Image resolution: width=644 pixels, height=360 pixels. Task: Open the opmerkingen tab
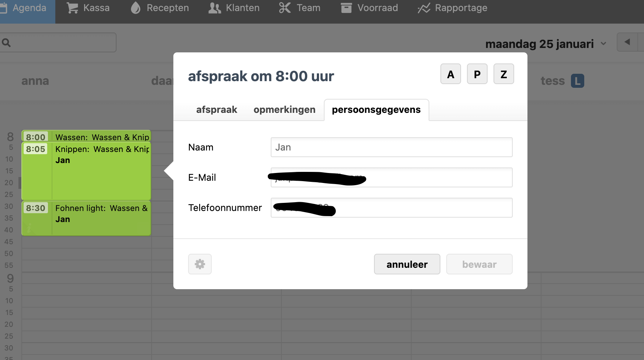click(284, 110)
